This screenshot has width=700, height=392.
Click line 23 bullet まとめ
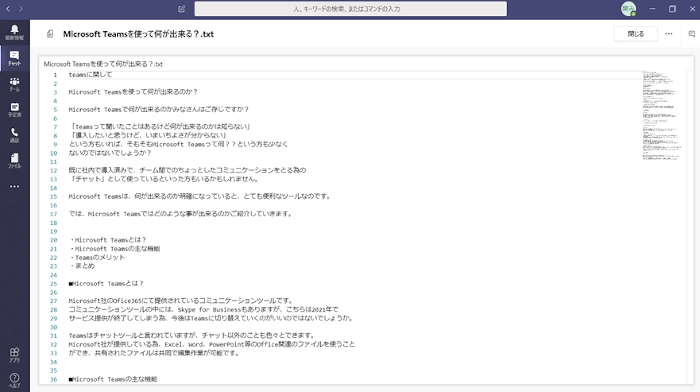tap(82, 266)
